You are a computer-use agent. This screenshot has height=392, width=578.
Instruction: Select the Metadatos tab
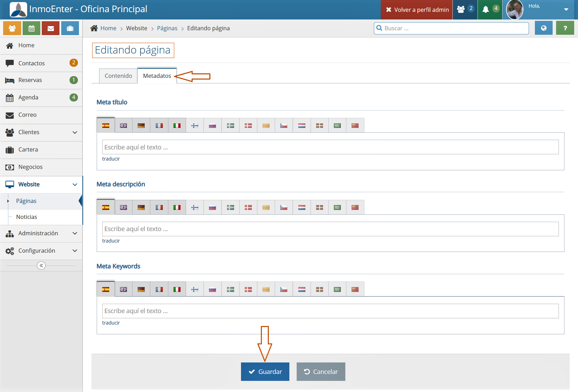(x=157, y=76)
